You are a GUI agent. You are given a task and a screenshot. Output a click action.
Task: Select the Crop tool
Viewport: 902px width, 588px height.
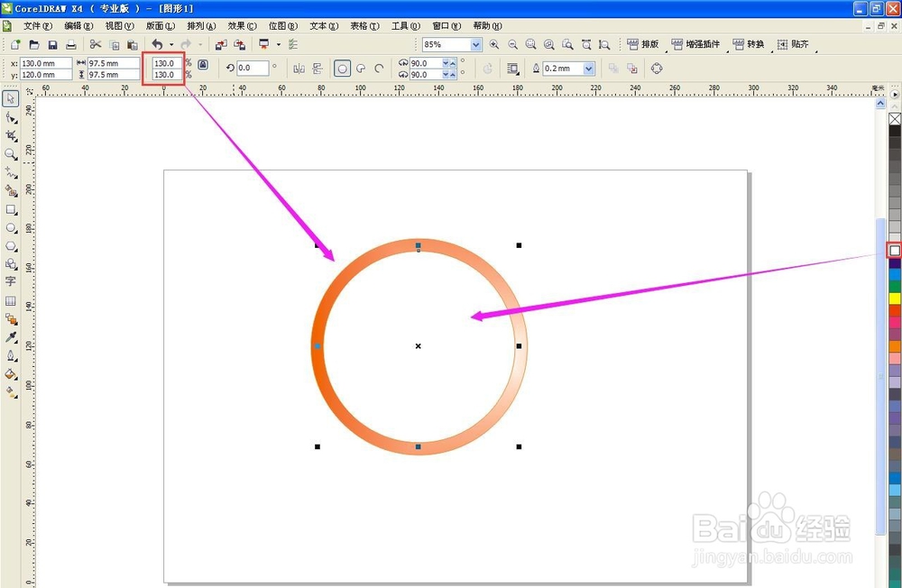point(11,136)
